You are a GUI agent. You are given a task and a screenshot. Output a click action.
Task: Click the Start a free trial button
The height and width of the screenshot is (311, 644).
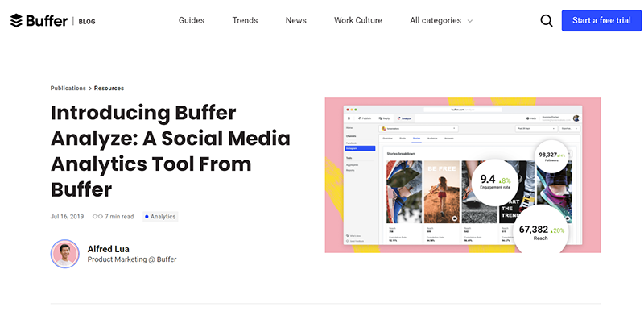pos(601,20)
